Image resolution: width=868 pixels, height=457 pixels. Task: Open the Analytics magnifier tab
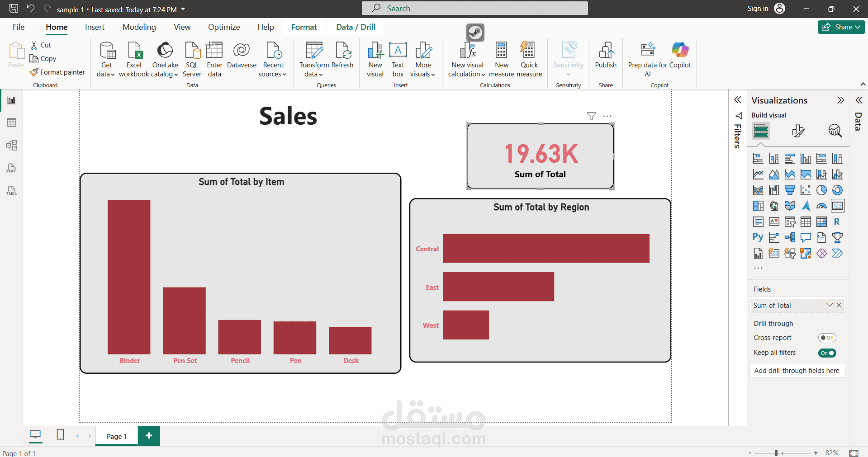pyautogui.click(x=835, y=131)
